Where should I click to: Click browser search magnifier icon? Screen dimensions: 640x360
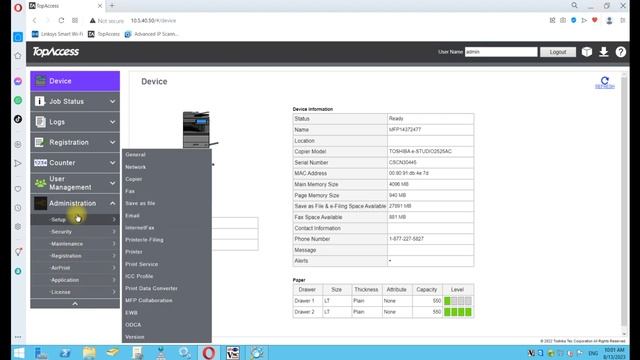pos(574,5)
